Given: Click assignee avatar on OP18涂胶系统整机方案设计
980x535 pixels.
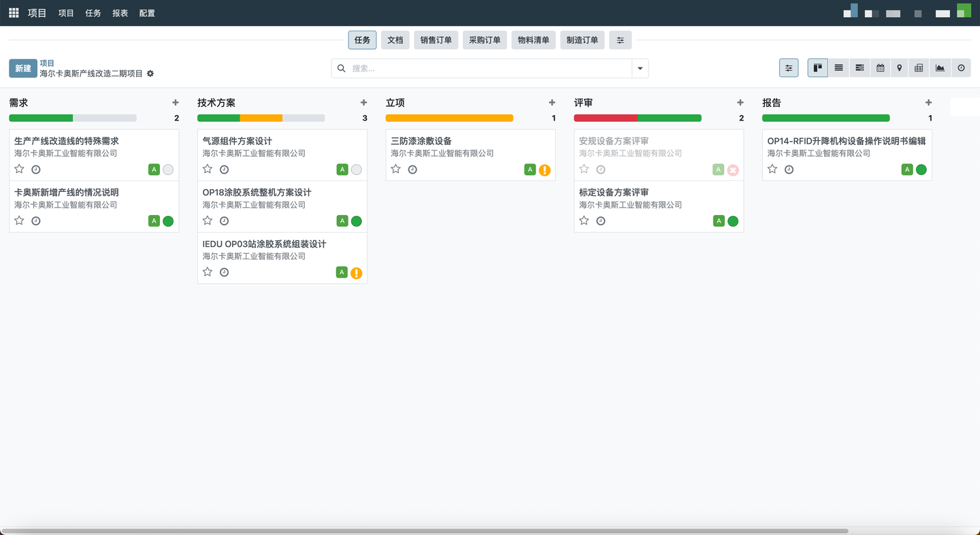Looking at the screenshot, I should 342,221.
